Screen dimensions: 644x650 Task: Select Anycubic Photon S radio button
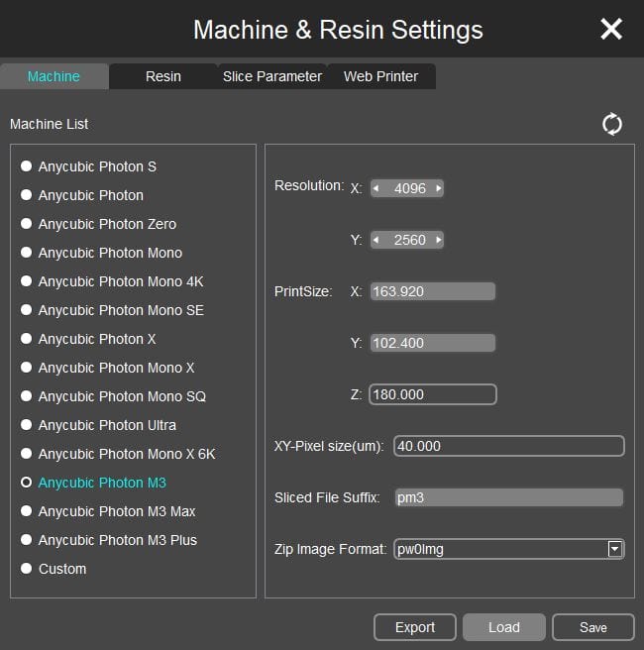click(x=26, y=166)
